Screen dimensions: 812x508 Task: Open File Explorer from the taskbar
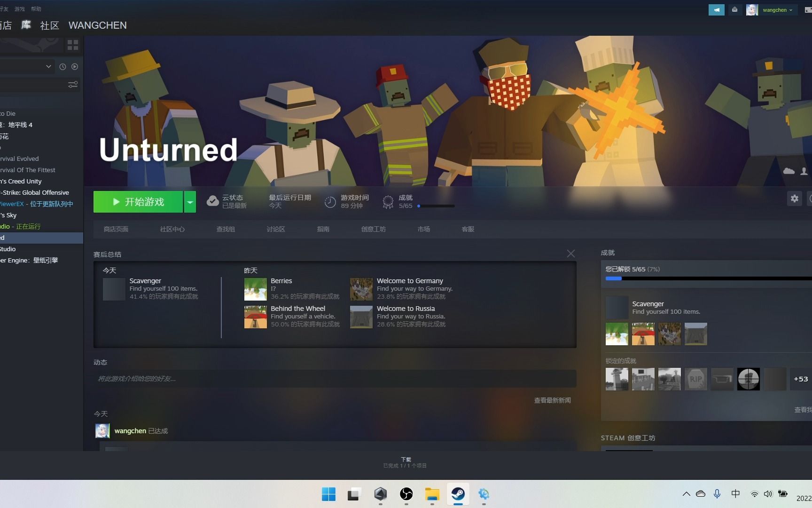pyautogui.click(x=432, y=494)
